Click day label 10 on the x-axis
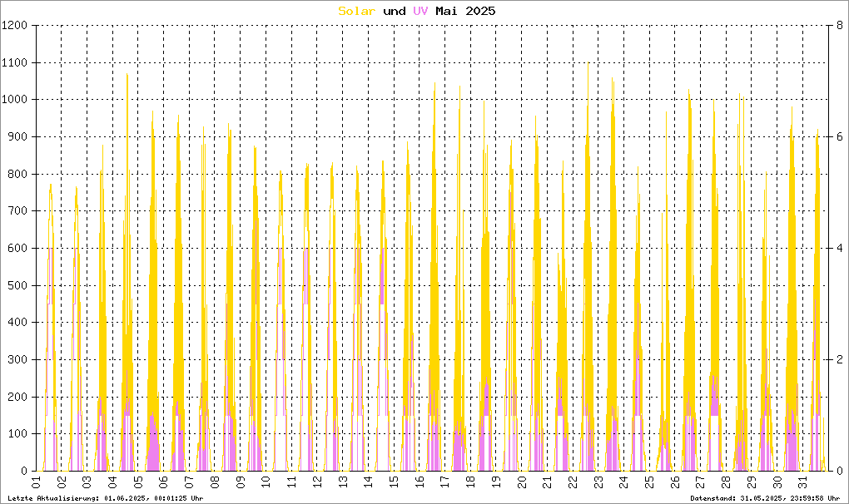 click(266, 482)
